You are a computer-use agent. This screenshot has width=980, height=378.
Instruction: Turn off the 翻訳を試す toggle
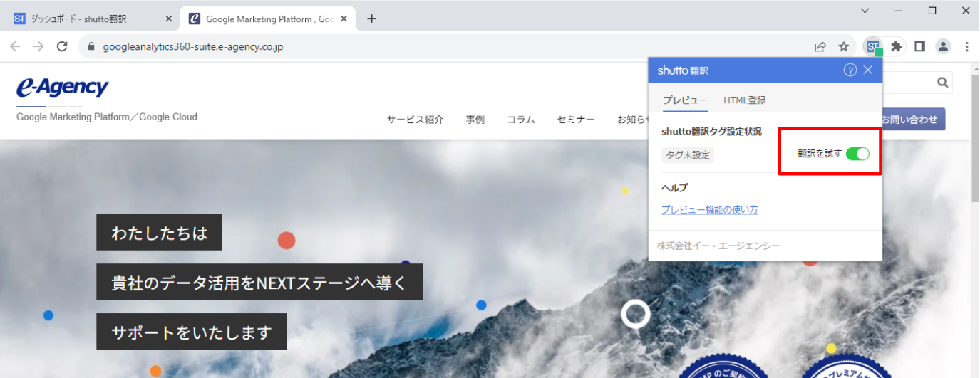pos(857,154)
